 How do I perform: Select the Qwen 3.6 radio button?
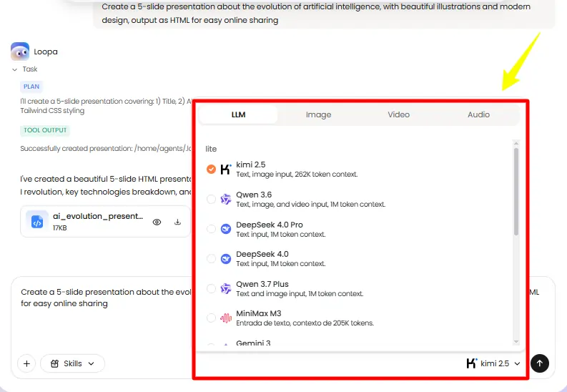211,199
